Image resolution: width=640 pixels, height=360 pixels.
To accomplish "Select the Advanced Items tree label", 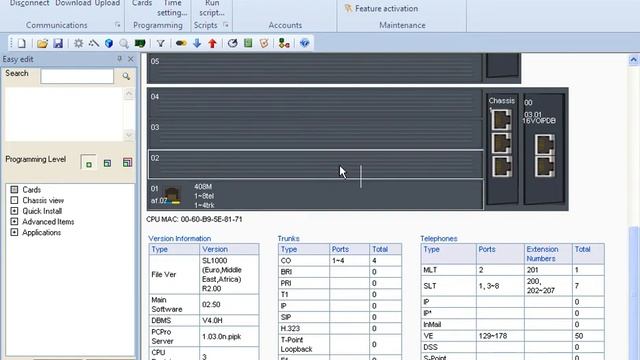I will click(x=48, y=222).
